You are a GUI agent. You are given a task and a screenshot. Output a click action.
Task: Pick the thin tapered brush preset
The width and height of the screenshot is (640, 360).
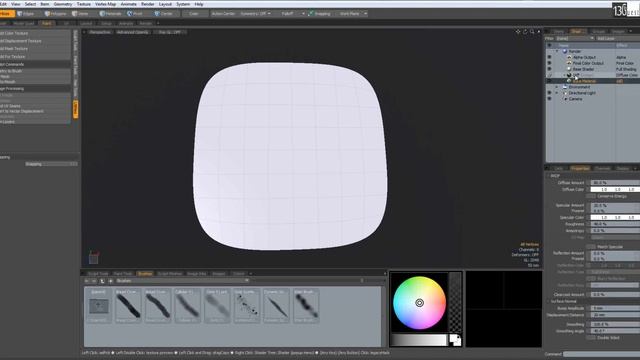click(276, 305)
